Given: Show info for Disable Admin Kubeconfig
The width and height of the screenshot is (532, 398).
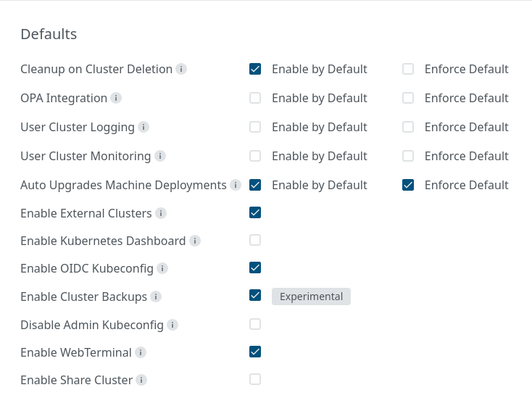Looking at the screenshot, I should pyautogui.click(x=173, y=325).
